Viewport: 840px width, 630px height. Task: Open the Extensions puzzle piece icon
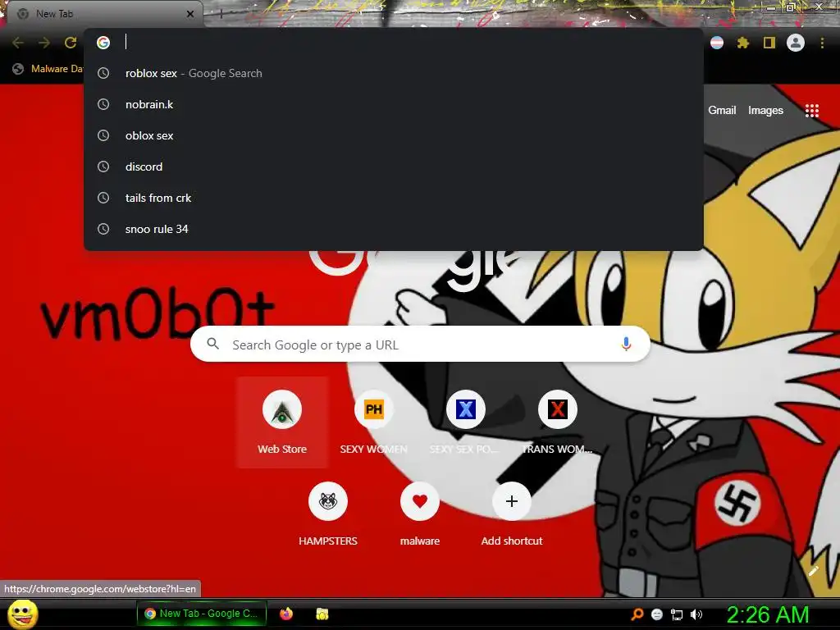[x=743, y=43]
